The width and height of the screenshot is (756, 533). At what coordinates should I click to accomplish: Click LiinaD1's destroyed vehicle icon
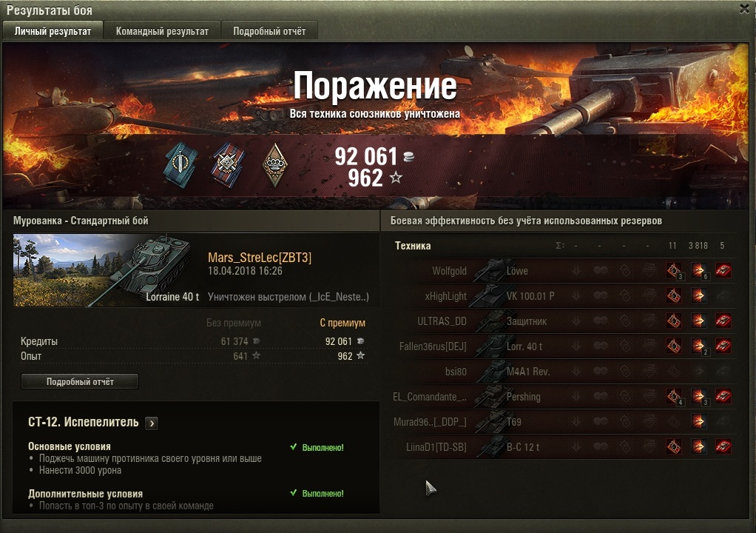tap(723, 446)
